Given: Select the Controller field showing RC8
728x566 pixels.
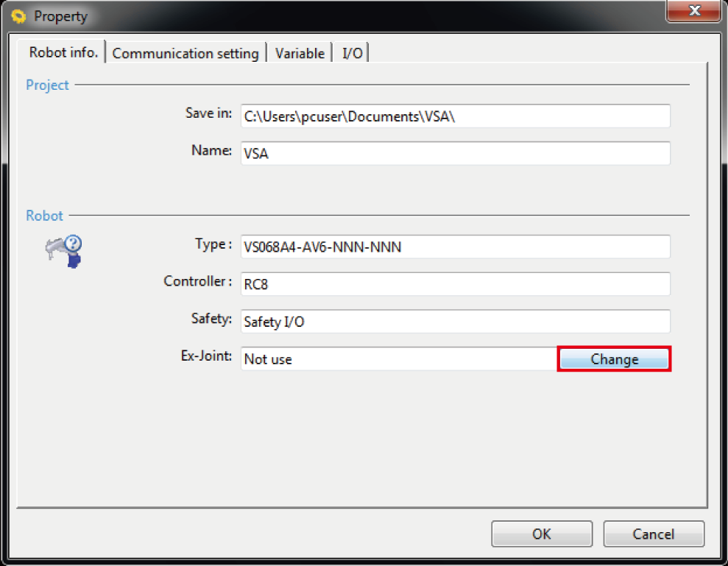Looking at the screenshot, I should click(x=455, y=284).
